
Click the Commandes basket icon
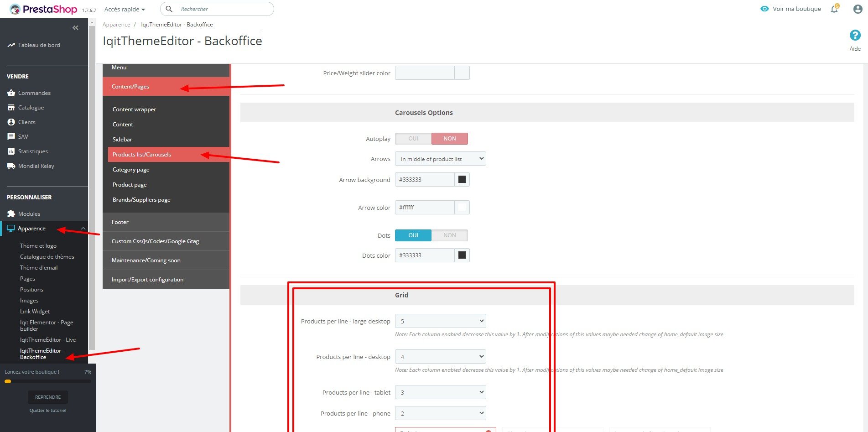point(11,93)
